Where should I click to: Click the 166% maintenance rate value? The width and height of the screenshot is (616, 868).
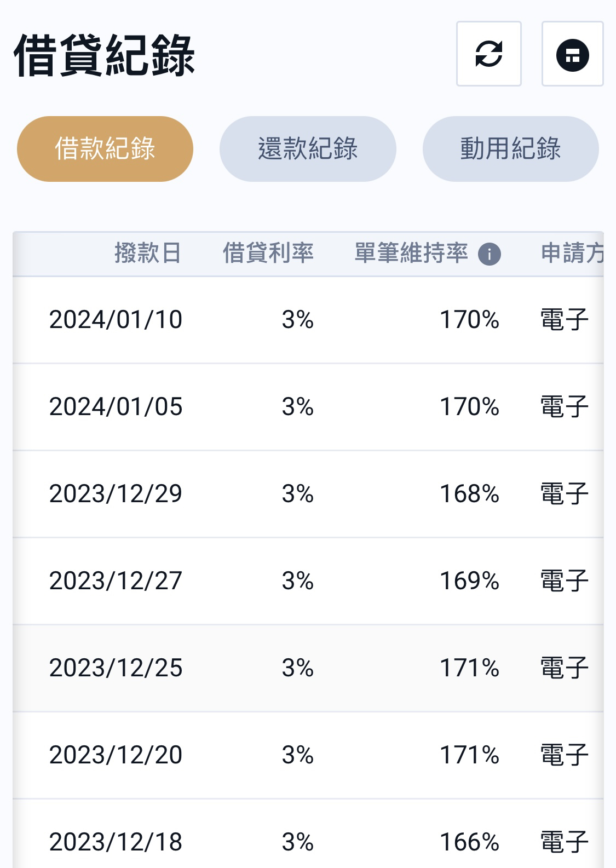470,842
